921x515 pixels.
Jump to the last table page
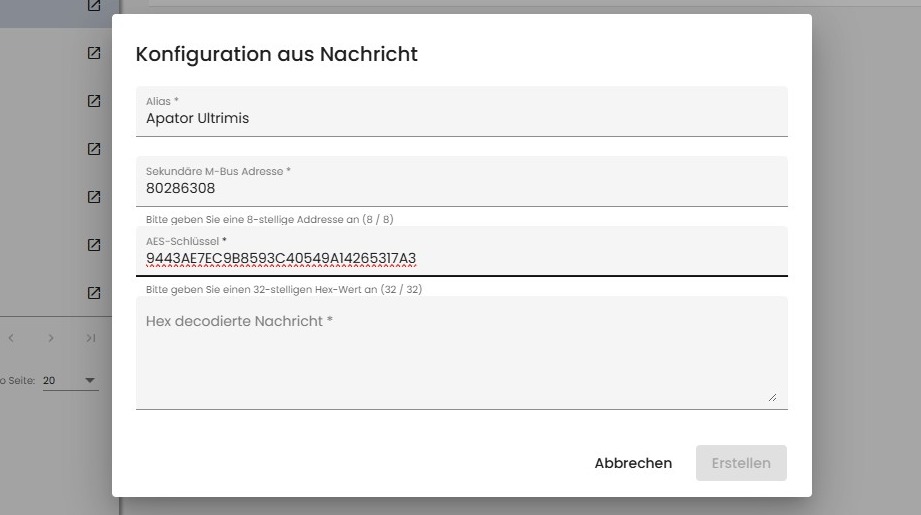(x=91, y=339)
